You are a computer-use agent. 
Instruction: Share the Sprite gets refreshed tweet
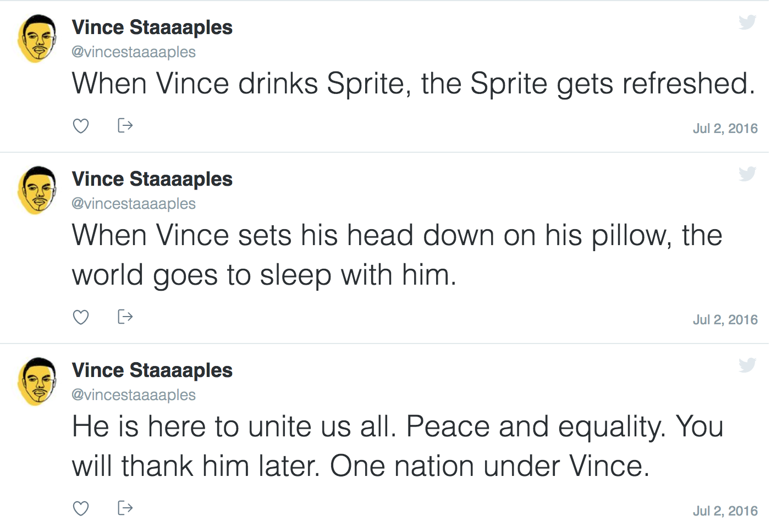coord(125,126)
